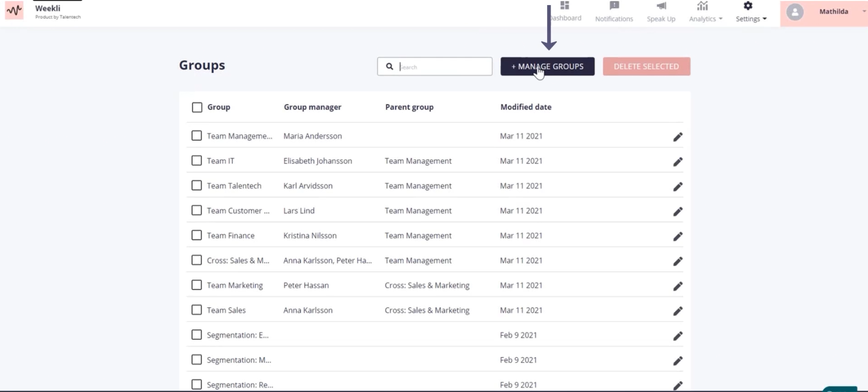Image resolution: width=868 pixels, height=392 pixels.
Task: Edit the Team Sales group pencil
Action: pyautogui.click(x=677, y=311)
